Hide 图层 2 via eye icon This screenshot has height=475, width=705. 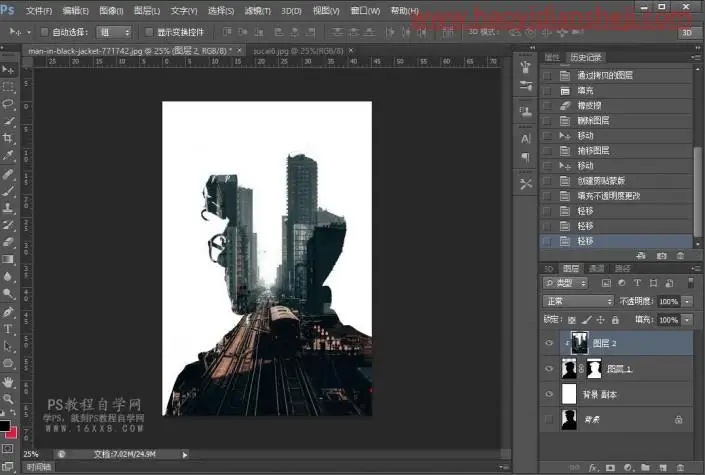(x=549, y=343)
